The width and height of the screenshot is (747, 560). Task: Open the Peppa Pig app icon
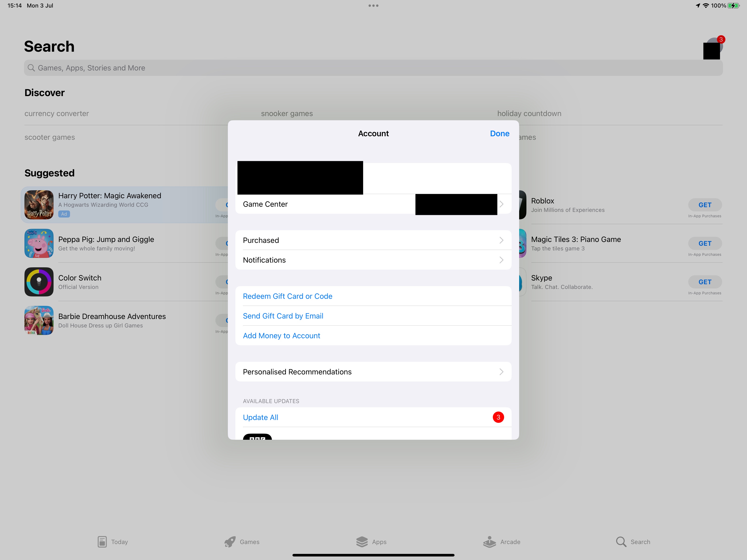(x=39, y=243)
